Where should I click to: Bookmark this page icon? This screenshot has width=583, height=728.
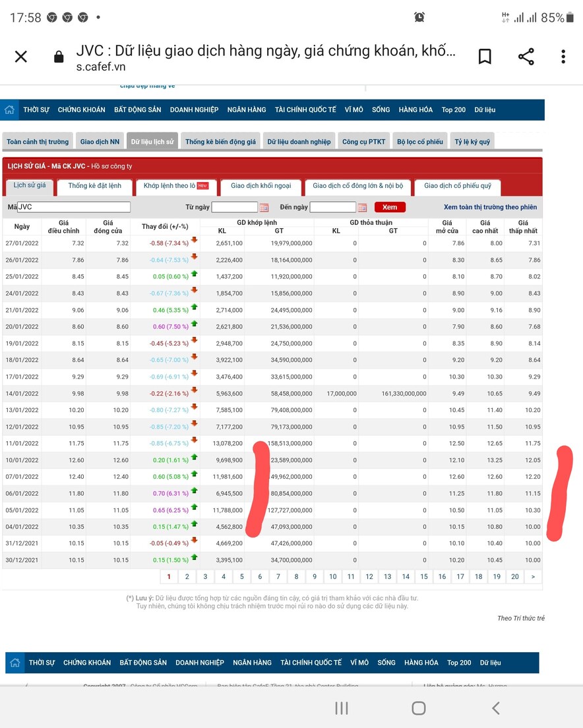[x=485, y=57]
